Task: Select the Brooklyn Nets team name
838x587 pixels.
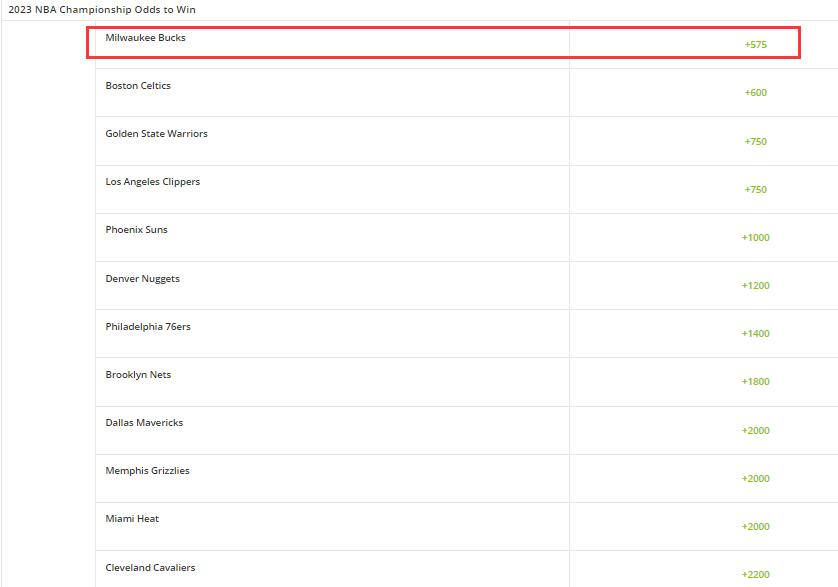Action: pyautogui.click(x=138, y=375)
